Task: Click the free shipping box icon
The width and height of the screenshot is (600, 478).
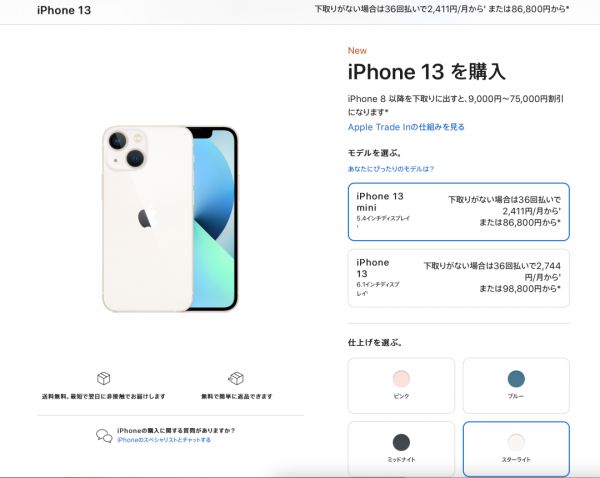Action: [104, 378]
